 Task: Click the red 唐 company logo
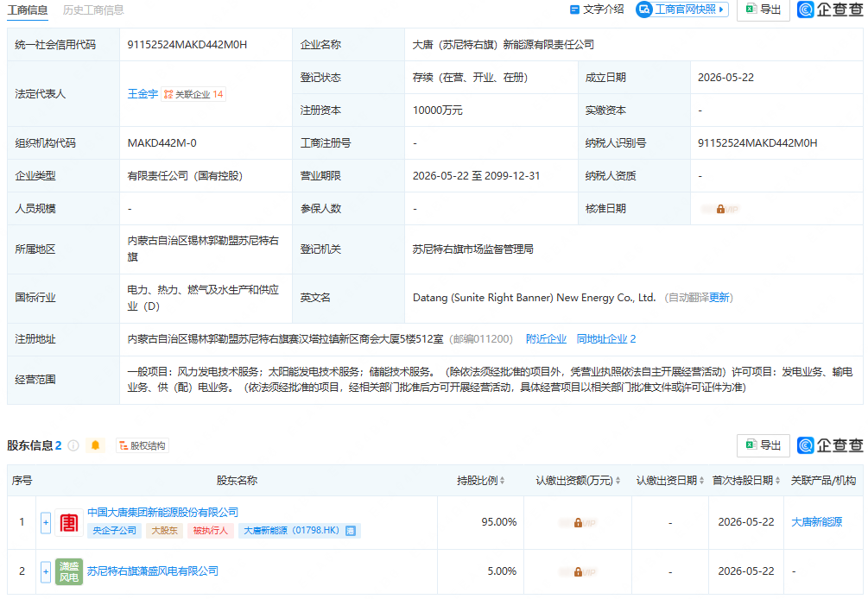point(69,523)
